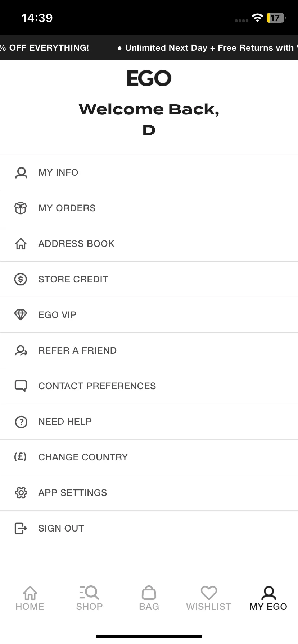The height and width of the screenshot is (644, 298).
Task: Tap the house icon next to Address Book
Action: pyautogui.click(x=21, y=244)
